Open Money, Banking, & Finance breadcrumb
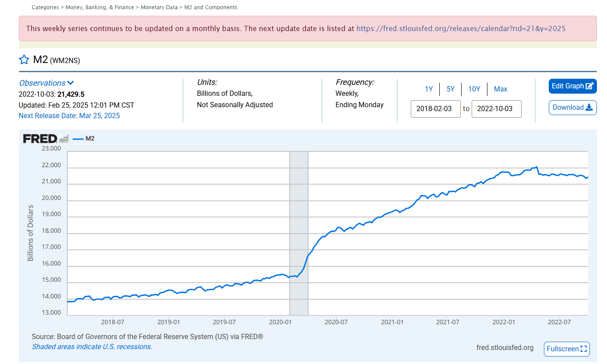The image size is (607, 364). tap(100, 7)
